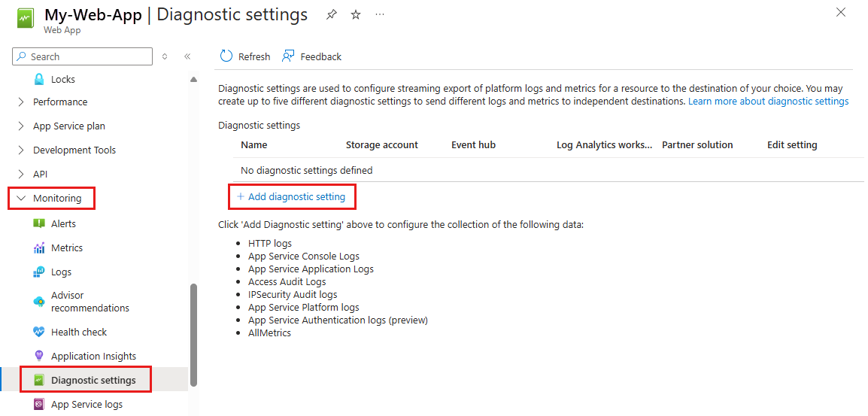Viewport: 868px width, 416px height.
Task: Open the ellipsis more options menu
Action: pos(380,15)
